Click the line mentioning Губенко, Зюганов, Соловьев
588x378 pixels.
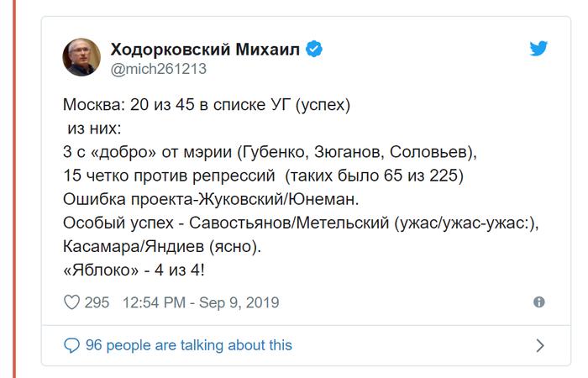[270, 154]
